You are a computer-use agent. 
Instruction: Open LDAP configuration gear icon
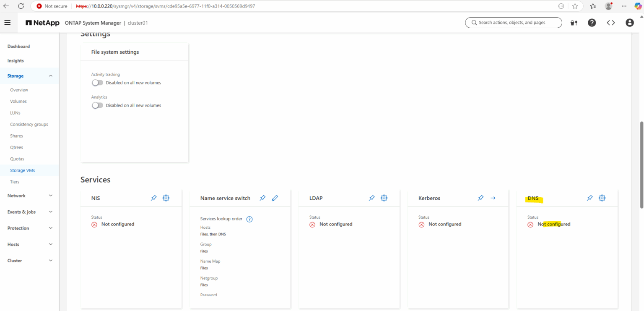[384, 198]
